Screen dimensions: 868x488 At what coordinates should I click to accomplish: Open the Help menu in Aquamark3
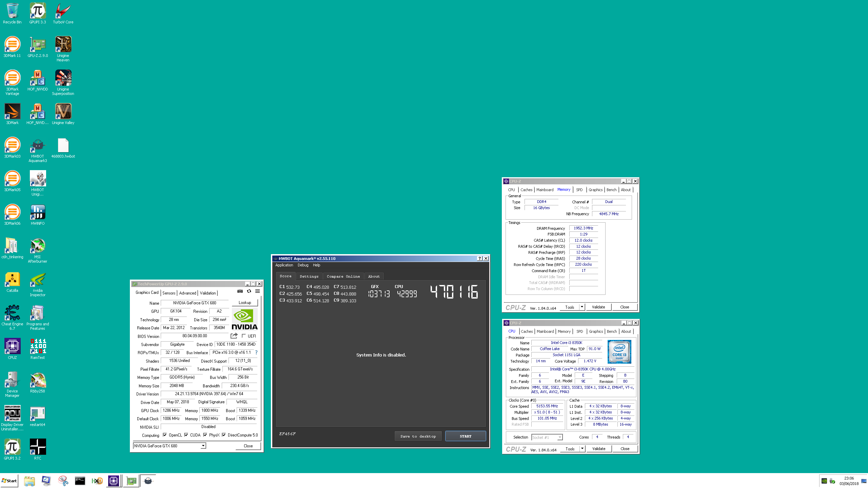(x=317, y=265)
